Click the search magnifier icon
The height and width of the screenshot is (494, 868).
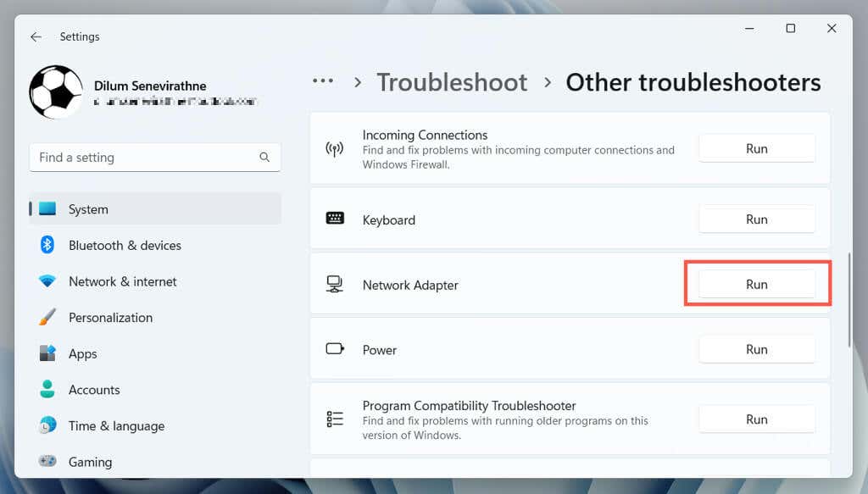pos(264,157)
